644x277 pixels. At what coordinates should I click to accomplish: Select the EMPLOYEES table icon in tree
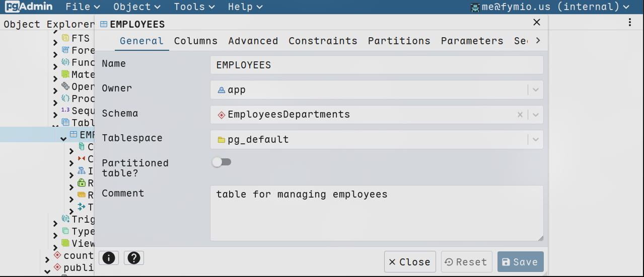click(x=74, y=135)
